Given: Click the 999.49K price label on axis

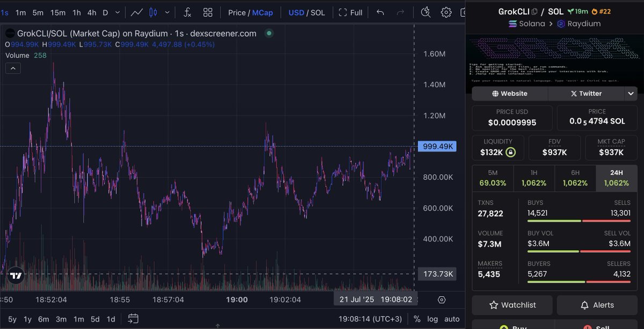Looking at the screenshot, I should click(437, 146).
